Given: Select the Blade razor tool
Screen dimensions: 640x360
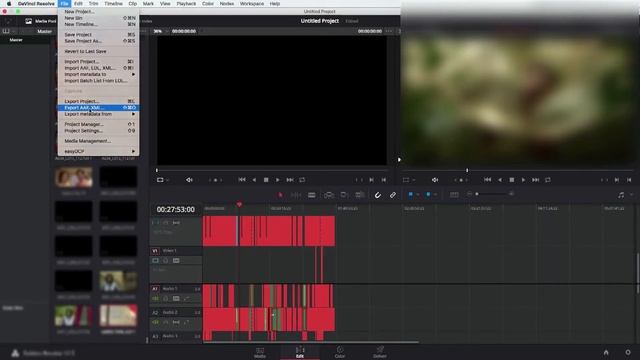Looking at the screenshot, I should (312, 195).
